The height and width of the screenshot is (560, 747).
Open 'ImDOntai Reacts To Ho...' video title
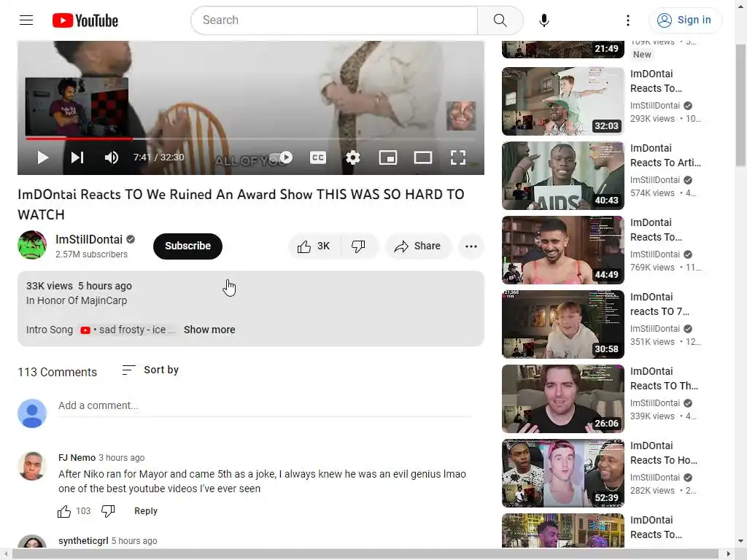[664, 452]
